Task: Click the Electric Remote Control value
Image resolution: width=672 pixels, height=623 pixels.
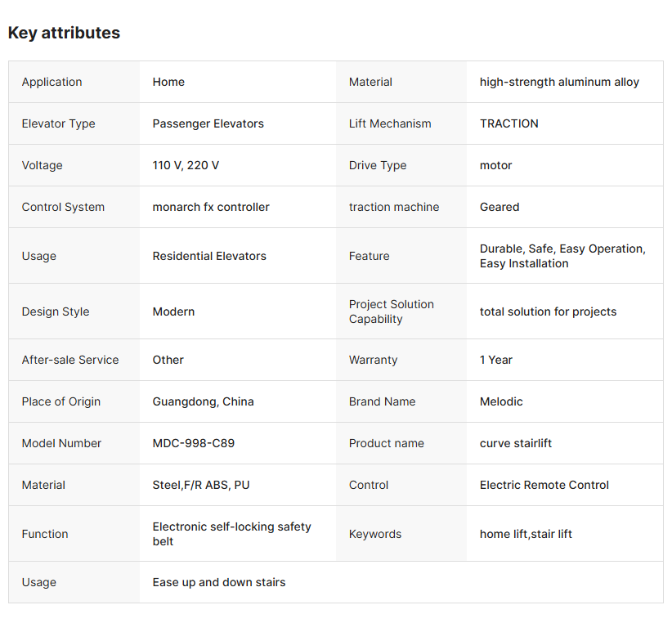Action: pyautogui.click(x=544, y=485)
